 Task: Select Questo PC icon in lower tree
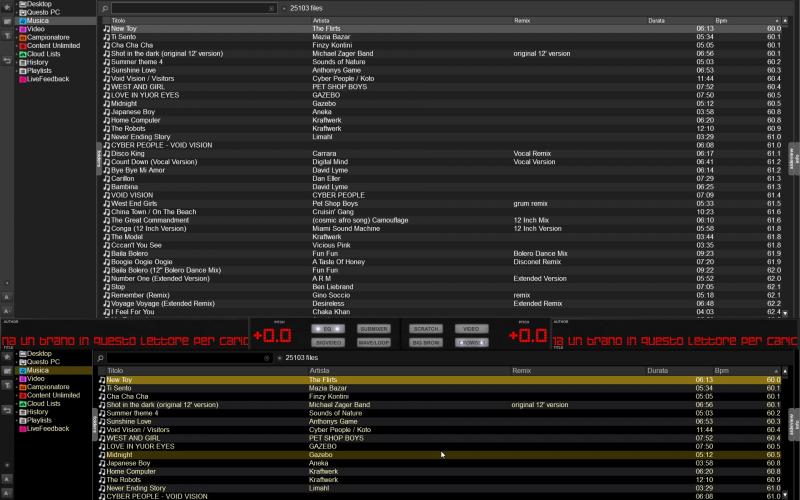(x=22, y=362)
